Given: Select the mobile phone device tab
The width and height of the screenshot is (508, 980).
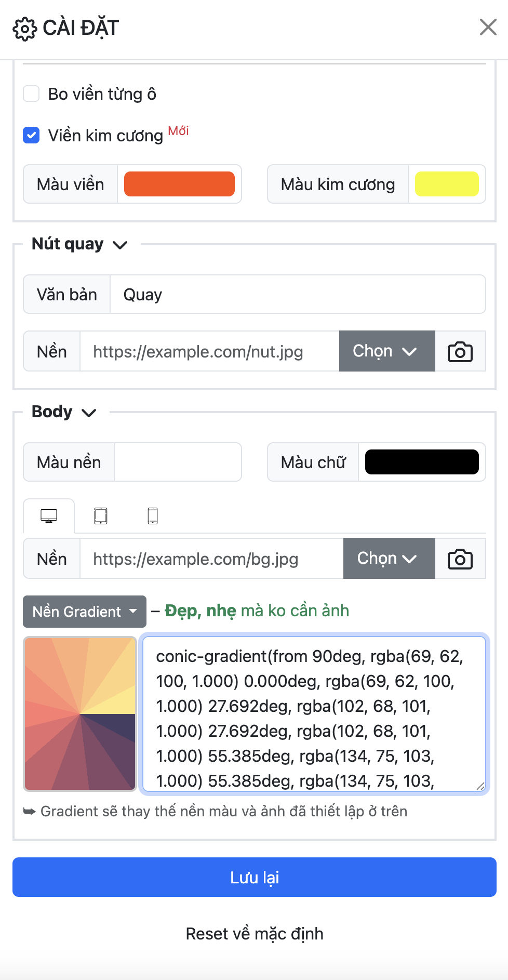Looking at the screenshot, I should 153,516.
